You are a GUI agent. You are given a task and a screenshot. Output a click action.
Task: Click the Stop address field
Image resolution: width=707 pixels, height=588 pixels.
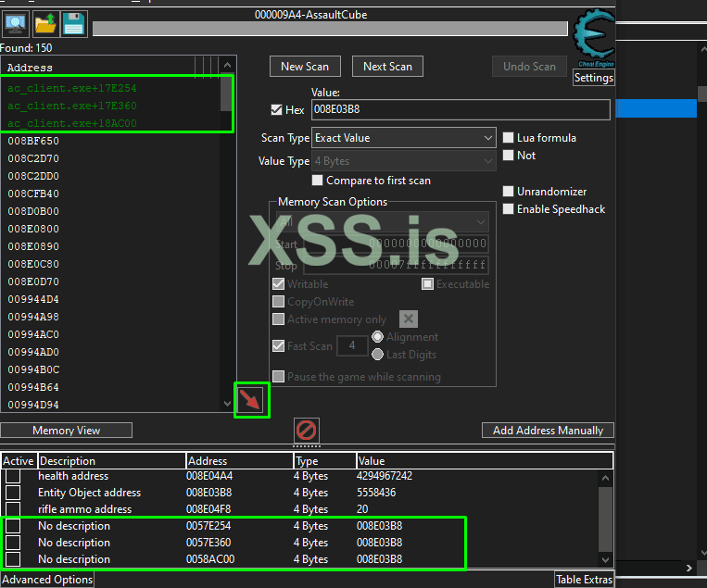396,265
